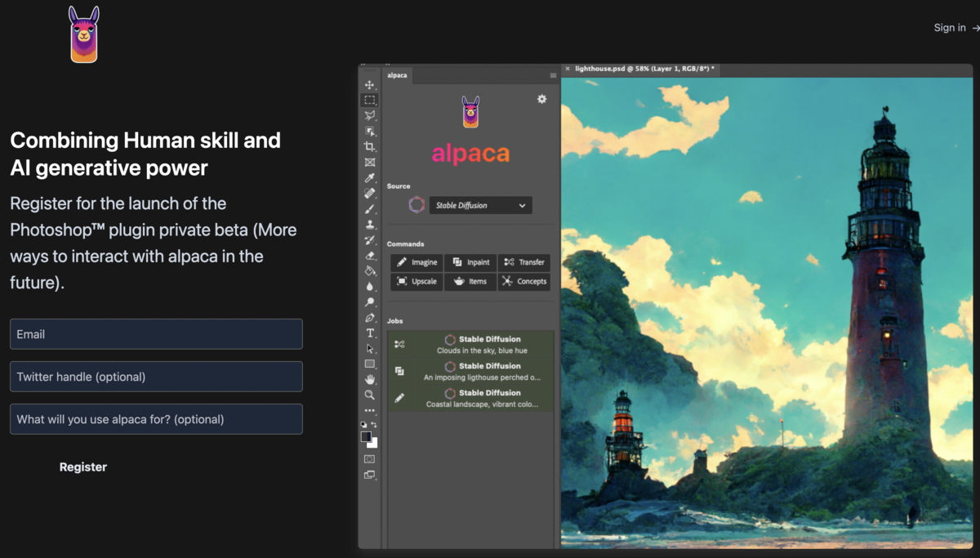Select the Clone Stamp tool
The width and height of the screenshot is (980, 558).
click(x=369, y=224)
